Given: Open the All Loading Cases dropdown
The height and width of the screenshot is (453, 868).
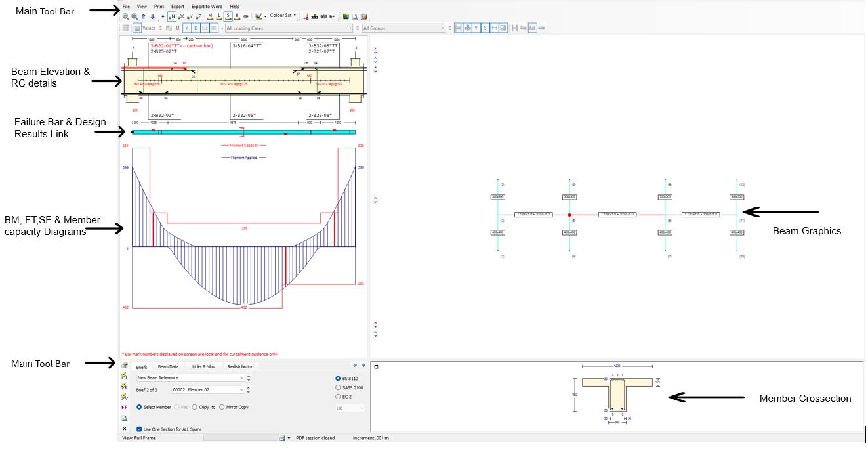Looking at the screenshot, I should point(289,28).
